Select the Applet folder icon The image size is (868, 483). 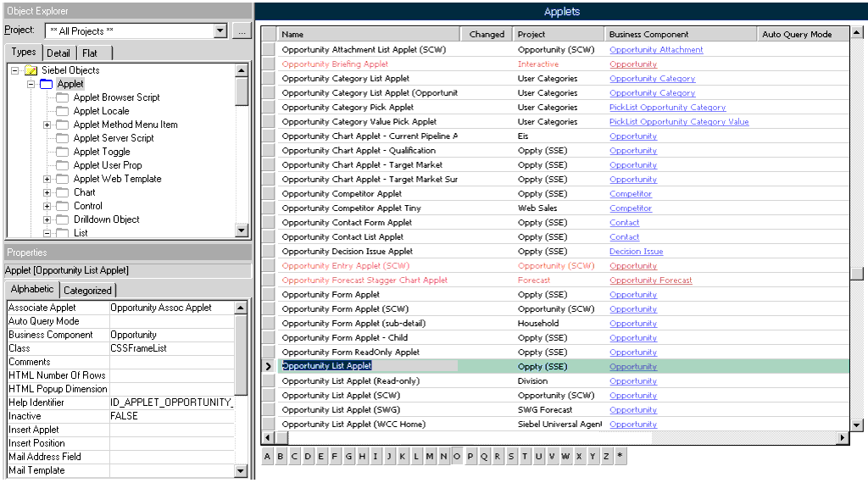pos(46,84)
